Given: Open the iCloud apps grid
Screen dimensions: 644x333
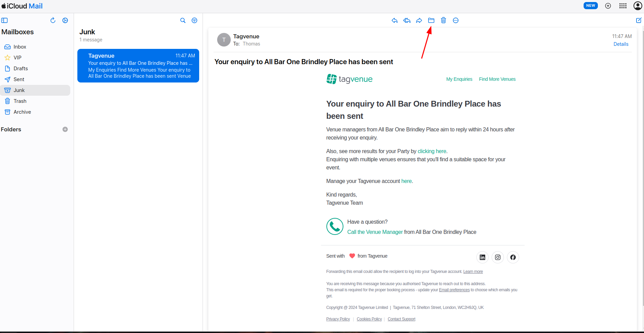Looking at the screenshot, I should pyautogui.click(x=623, y=6).
